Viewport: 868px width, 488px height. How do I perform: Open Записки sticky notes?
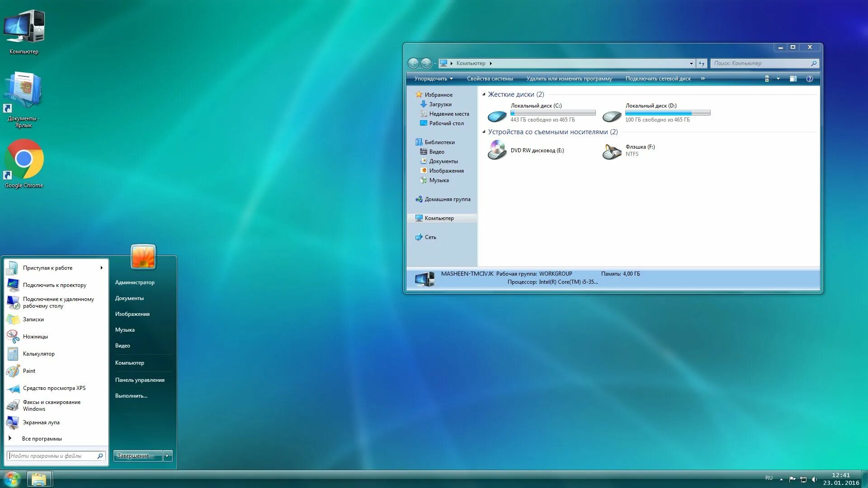click(x=56, y=319)
